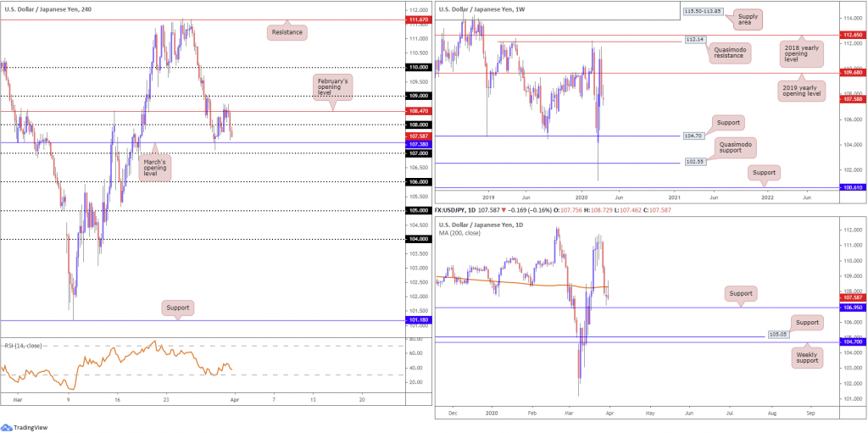
Task: Select the March's opening level callout
Action: (x=154, y=167)
